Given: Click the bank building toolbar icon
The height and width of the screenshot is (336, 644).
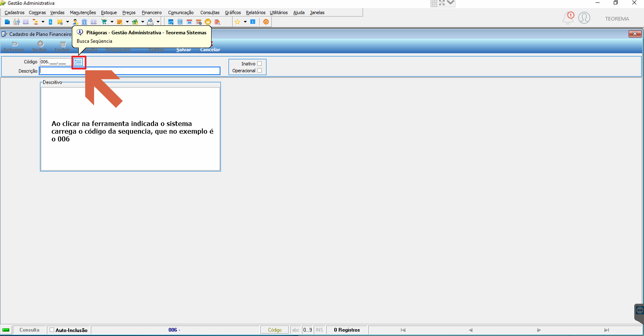Looking at the screenshot, I should 84,22.
